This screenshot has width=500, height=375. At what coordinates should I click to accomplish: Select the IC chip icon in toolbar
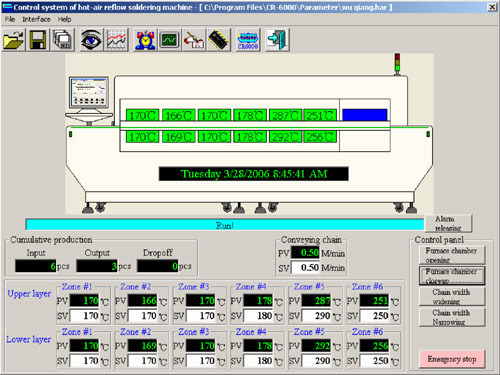pos(218,40)
